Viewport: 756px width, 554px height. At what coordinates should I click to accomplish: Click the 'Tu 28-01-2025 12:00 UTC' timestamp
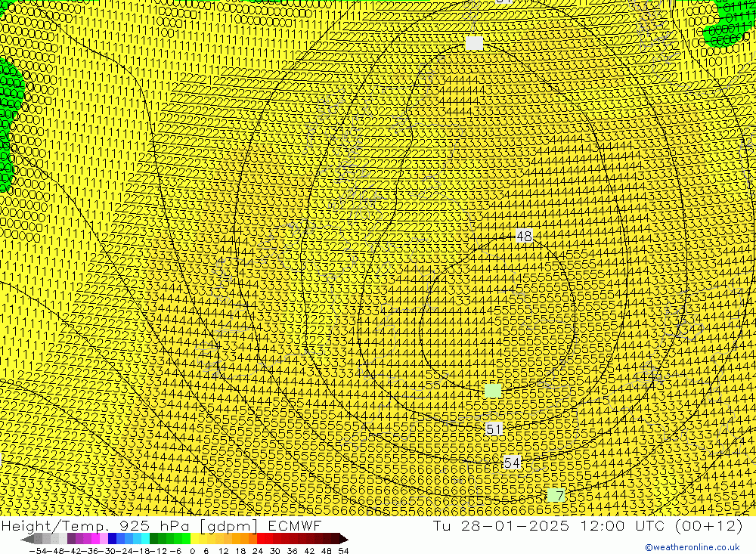(x=549, y=525)
